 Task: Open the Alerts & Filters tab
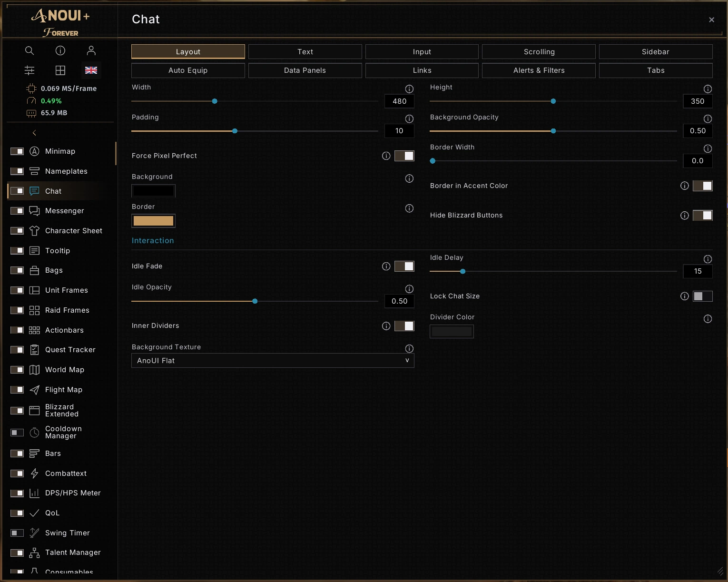tap(539, 70)
